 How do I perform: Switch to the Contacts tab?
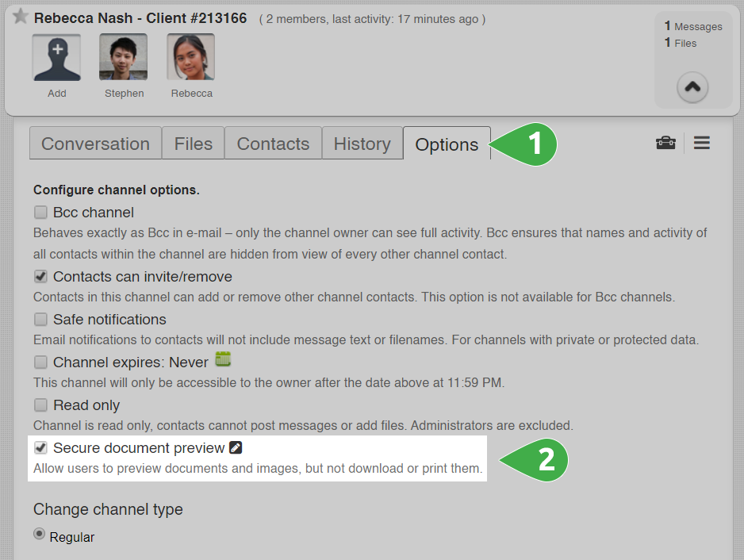[273, 143]
